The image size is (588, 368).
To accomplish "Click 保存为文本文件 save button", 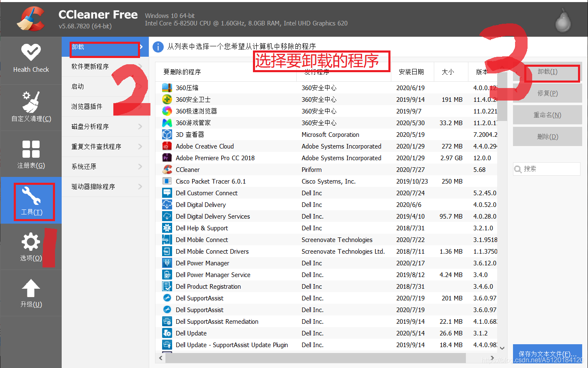I will coord(547,354).
